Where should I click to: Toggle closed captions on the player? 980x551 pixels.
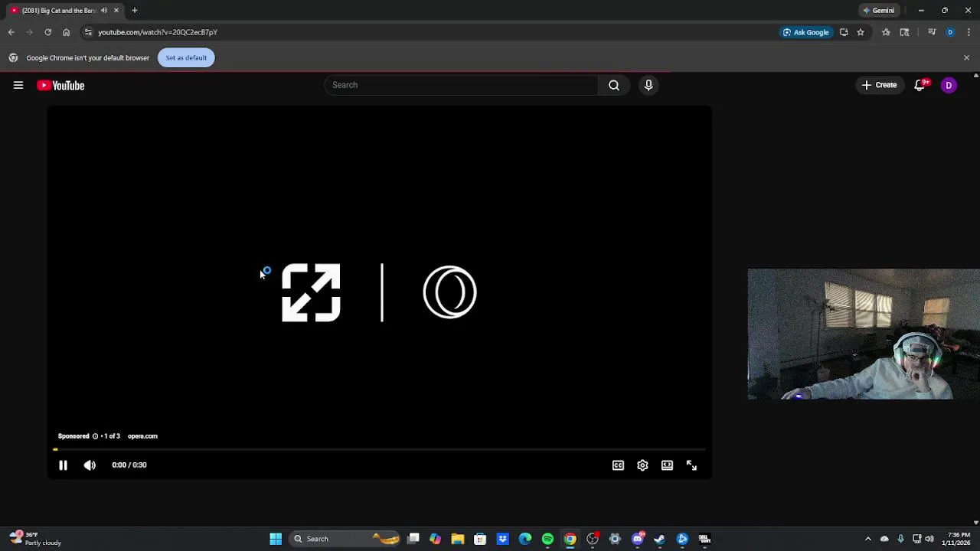pos(618,465)
